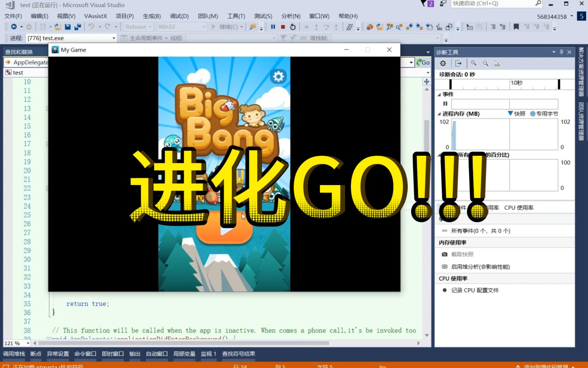
Task: Select the 记录 CPU 配置文件 radio option
Action: click(444, 290)
